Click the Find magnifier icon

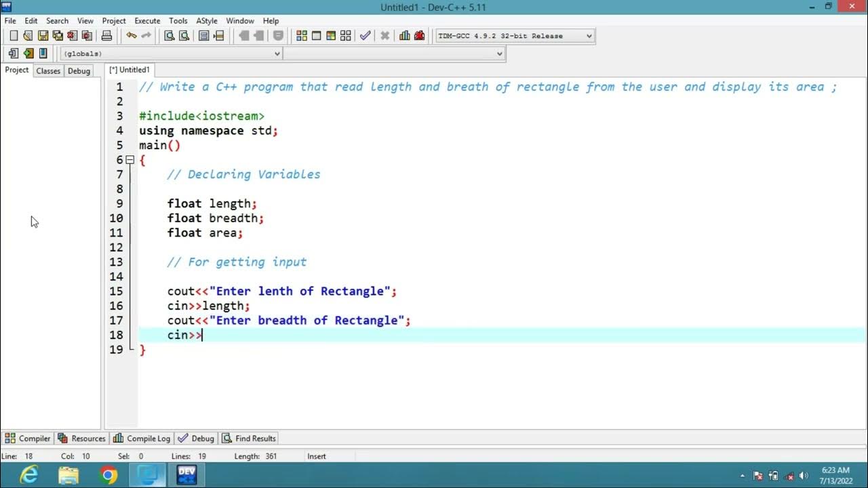(x=170, y=36)
